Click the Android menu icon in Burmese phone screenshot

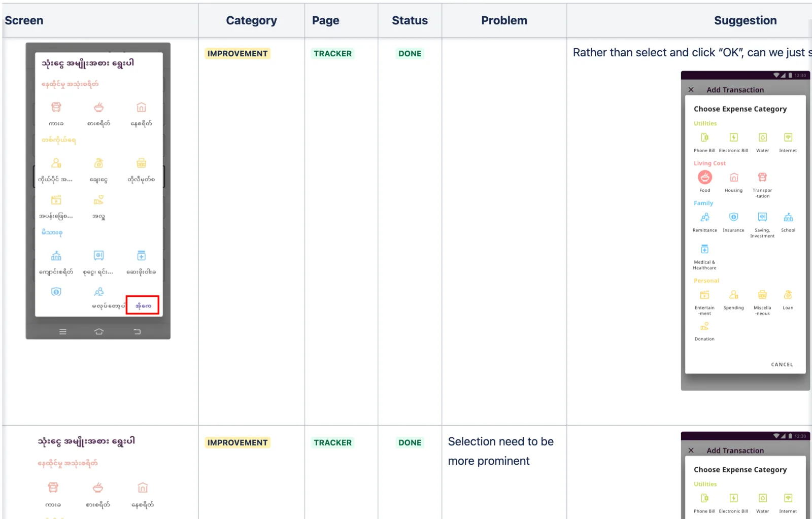pos(63,332)
